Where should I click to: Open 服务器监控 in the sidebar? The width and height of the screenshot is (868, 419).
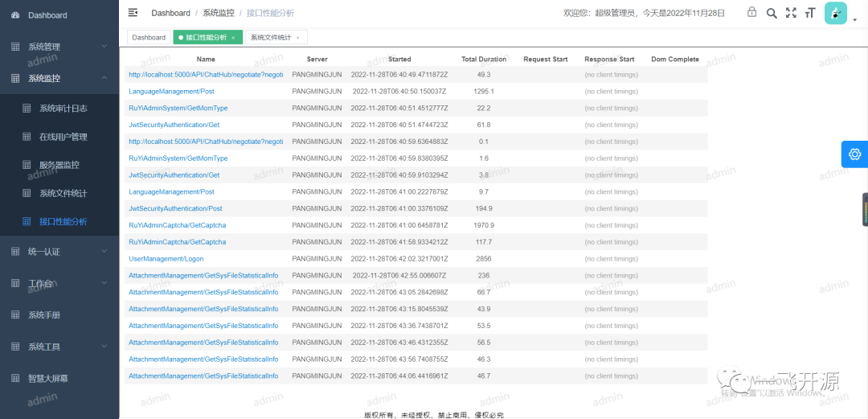59,165
